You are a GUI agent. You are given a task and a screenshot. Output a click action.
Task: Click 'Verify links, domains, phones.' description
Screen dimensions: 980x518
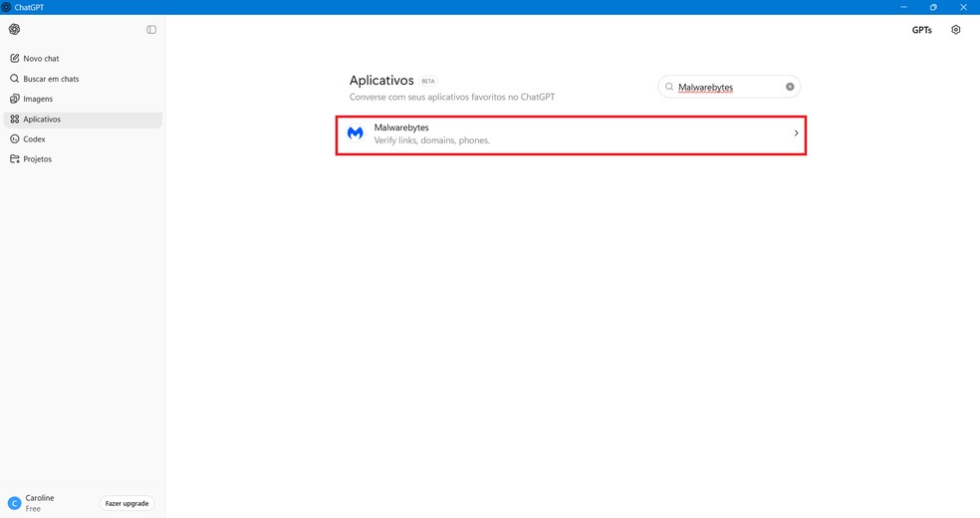pyautogui.click(x=432, y=140)
